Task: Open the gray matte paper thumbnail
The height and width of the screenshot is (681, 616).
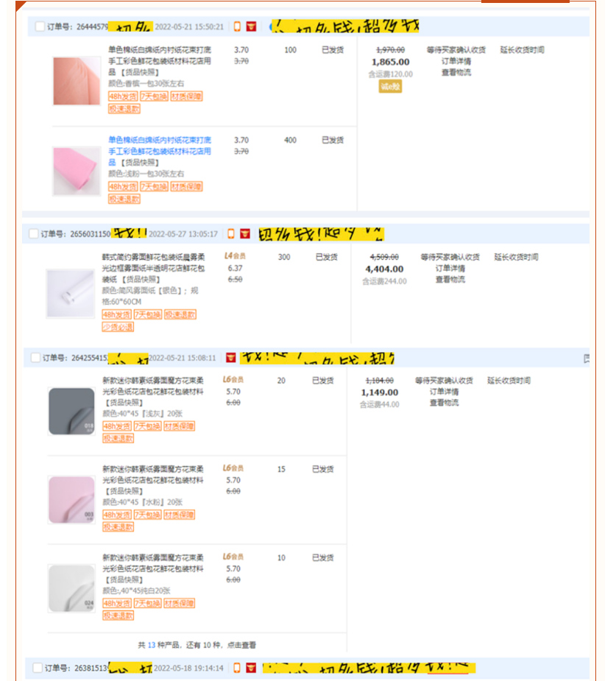Action: tap(71, 412)
